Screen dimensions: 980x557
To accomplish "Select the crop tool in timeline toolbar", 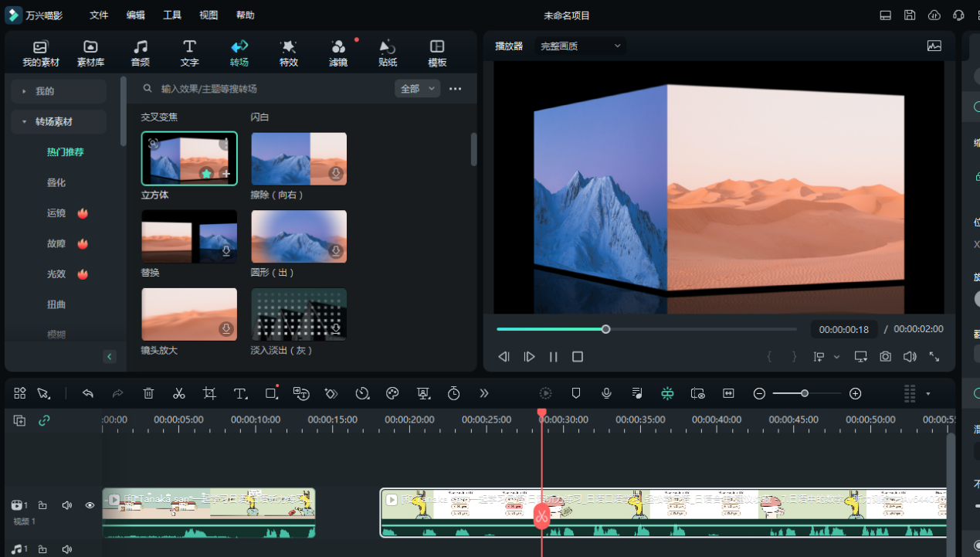I will [209, 393].
